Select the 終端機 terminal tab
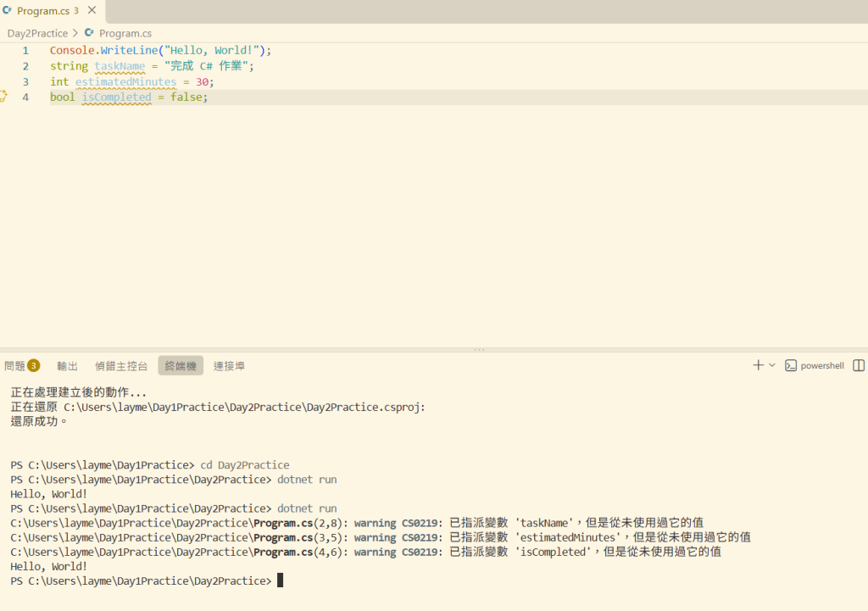This screenshot has width=868, height=611. pos(181,366)
